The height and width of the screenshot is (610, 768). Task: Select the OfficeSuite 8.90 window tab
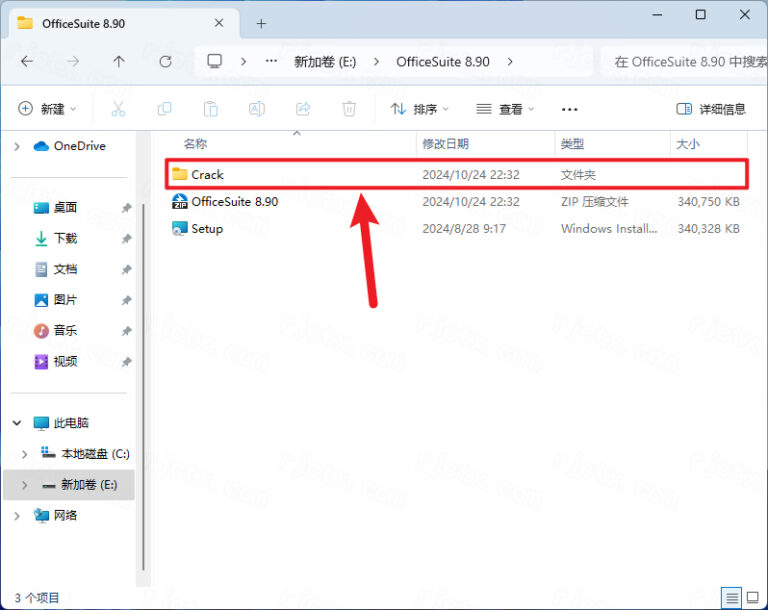(x=110, y=23)
